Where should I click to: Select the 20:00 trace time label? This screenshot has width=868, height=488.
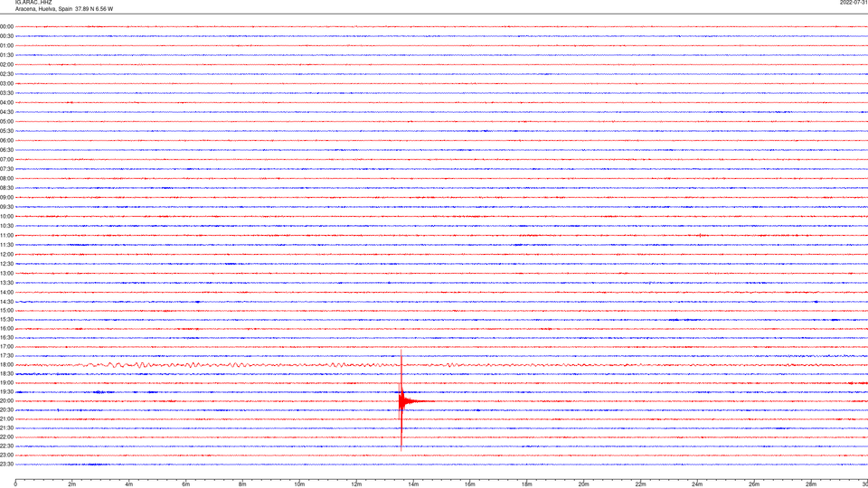point(6,401)
